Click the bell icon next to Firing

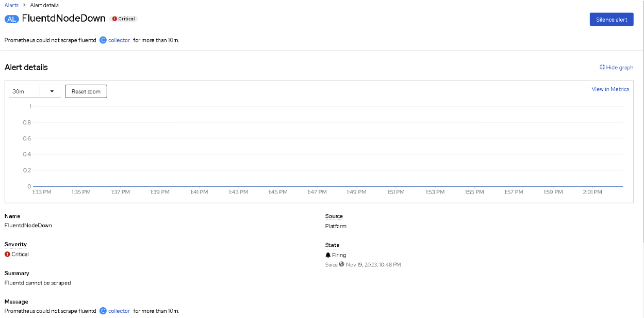(328, 255)
